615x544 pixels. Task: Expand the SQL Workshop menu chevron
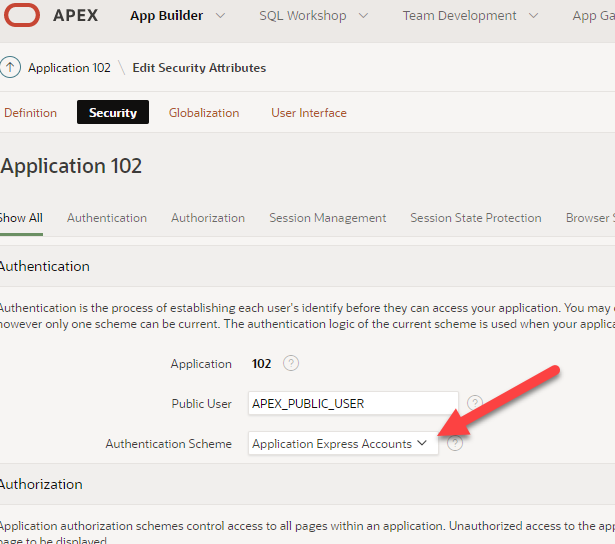(x=364, y=16)
